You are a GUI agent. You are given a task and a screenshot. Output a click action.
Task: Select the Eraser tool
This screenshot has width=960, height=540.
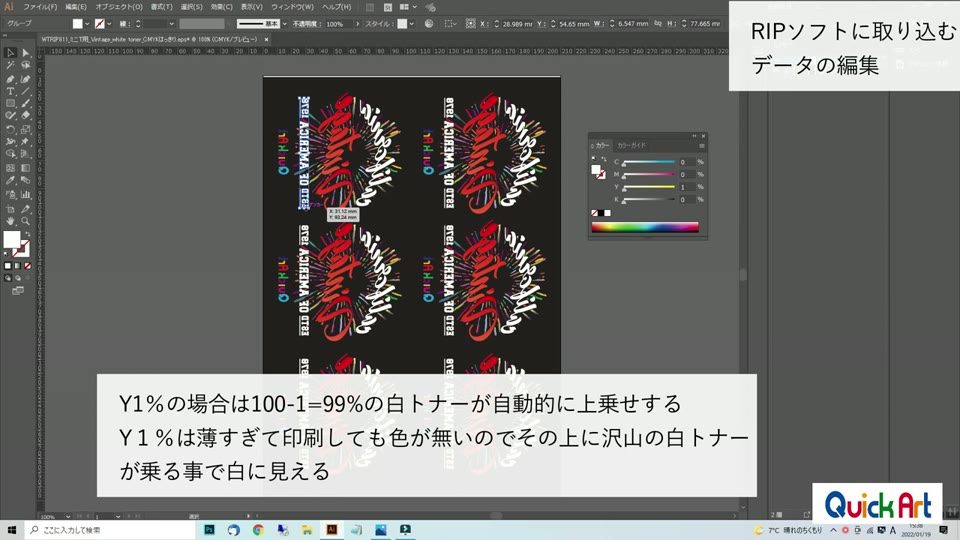26,116
